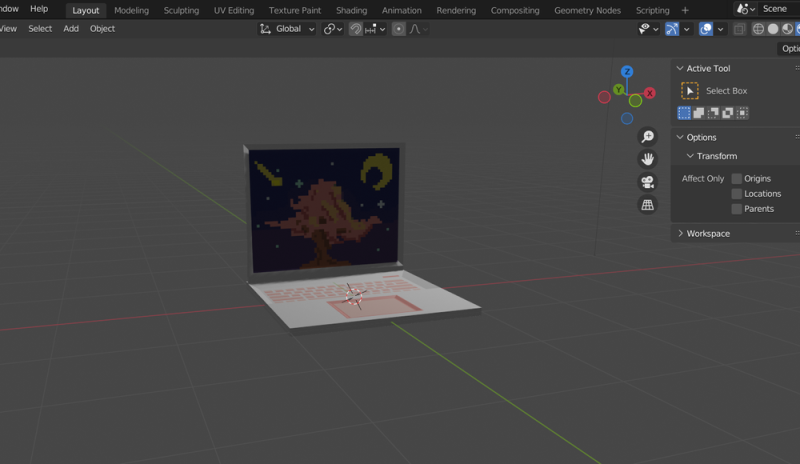Image resolution: width=800 pixels, height=464 pixels.
Task: Open the gizmo settings dropdown arrow
Action: pyautogui.click(x=686, y=29)
